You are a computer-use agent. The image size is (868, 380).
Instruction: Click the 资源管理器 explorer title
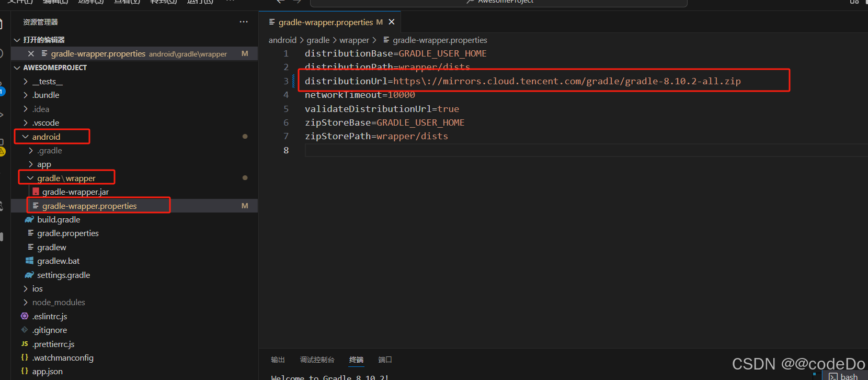[x=40, y=22]
